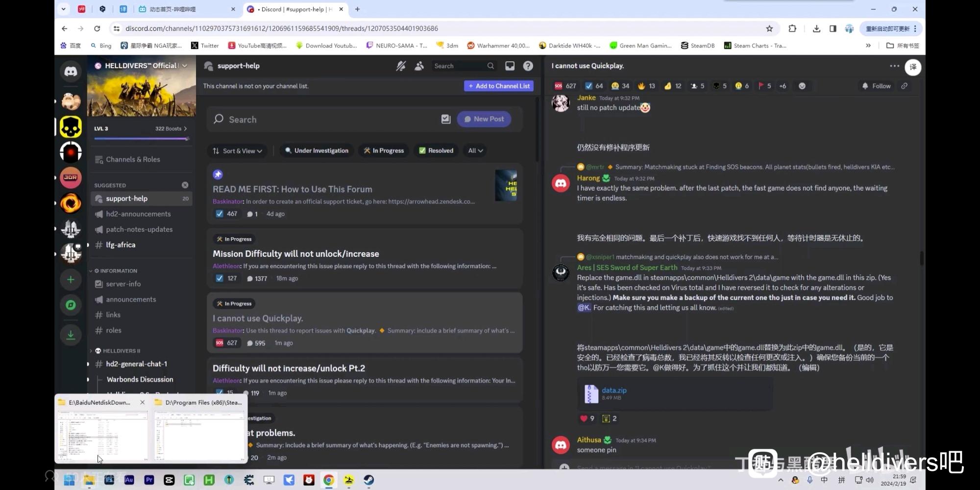Viewport: 980px width, 490px height.
Task: Open Chrome downloads icon
Action: [x=816, y=28]
